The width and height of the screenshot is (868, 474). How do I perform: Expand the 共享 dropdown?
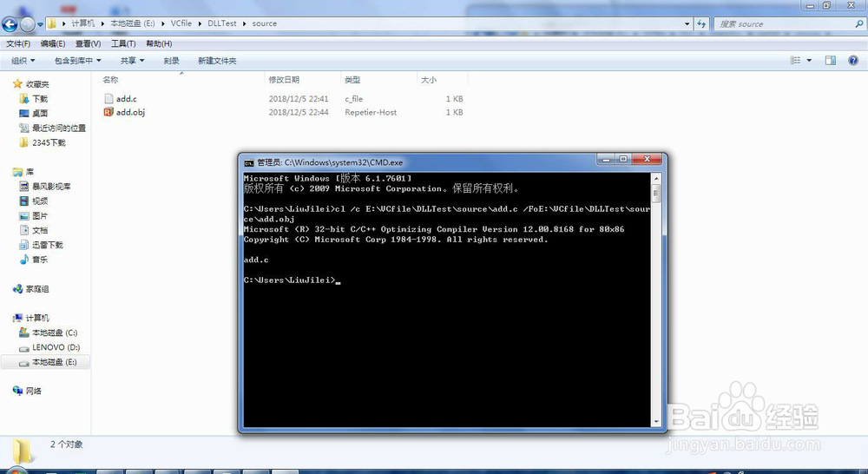pos(132,61)
